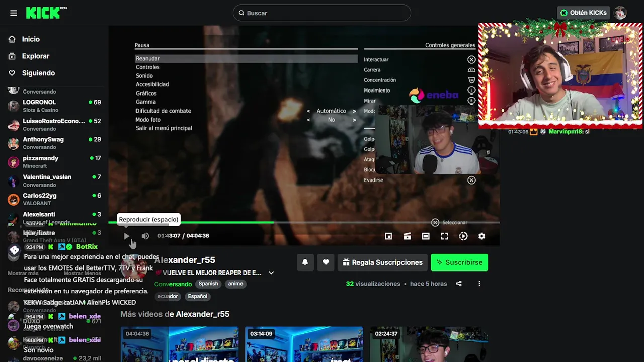Expand the stream title chevron

pyautogui.click(x=271, y=273)
